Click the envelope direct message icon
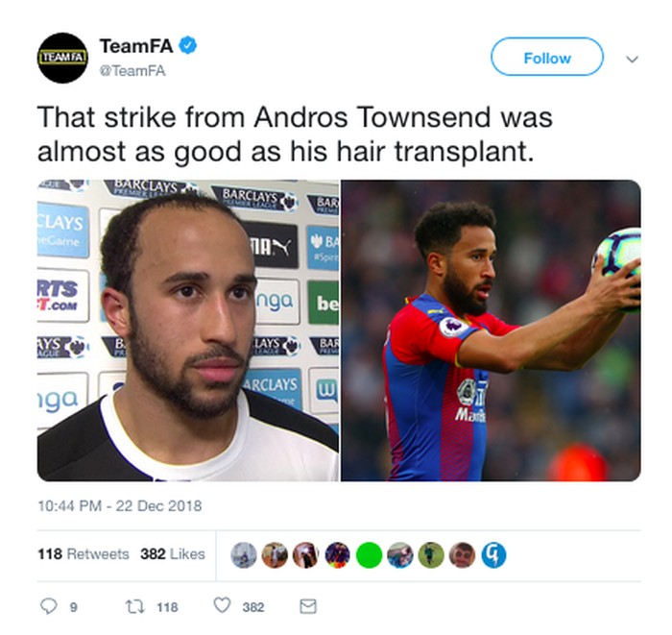 [x=308, y=606]
